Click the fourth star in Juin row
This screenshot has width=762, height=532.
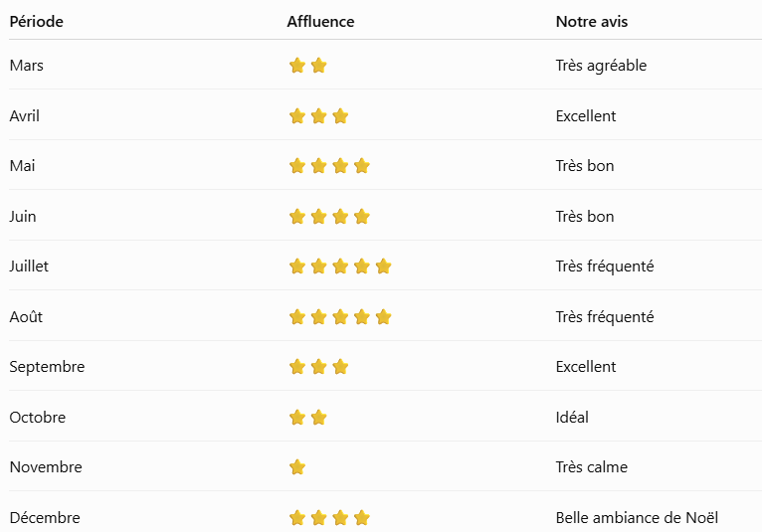(x=362, y=216)
